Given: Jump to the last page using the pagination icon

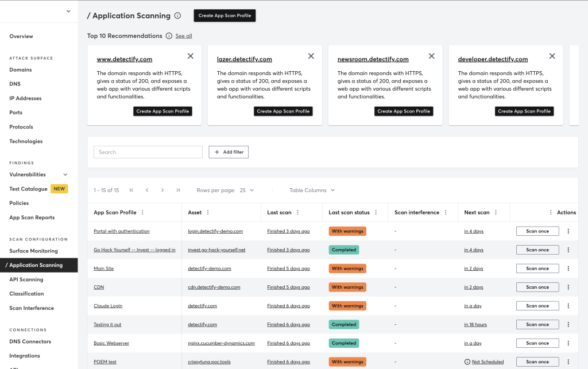Looking at the screenshot, I should click(x=178, y=190).
